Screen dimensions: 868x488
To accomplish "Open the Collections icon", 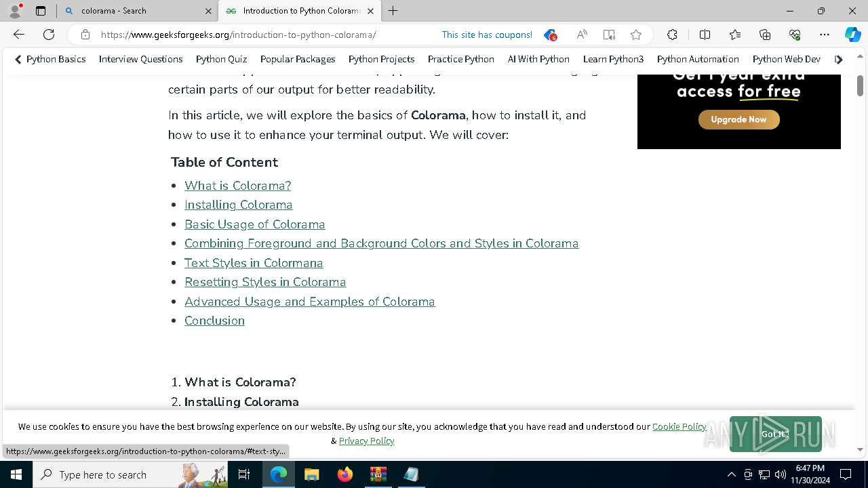I will tap(765, 35).
